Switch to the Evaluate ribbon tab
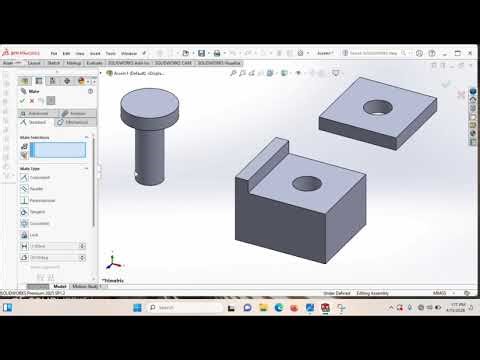This screenshot has width=480, height=360. coord(94,63)
